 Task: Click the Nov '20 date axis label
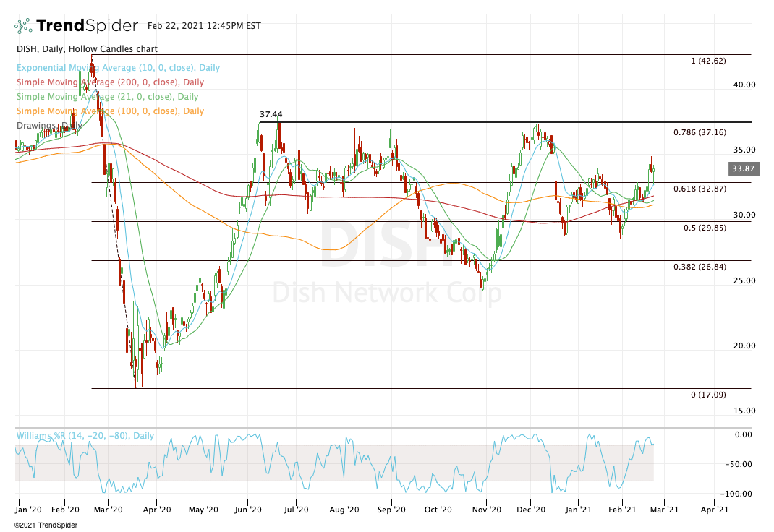[x=487, y=510]
